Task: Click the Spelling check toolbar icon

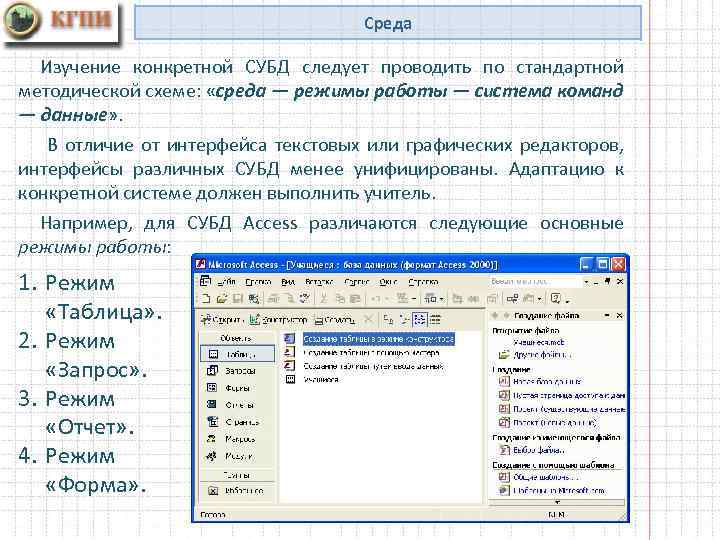Action: [x=304, y=298]
